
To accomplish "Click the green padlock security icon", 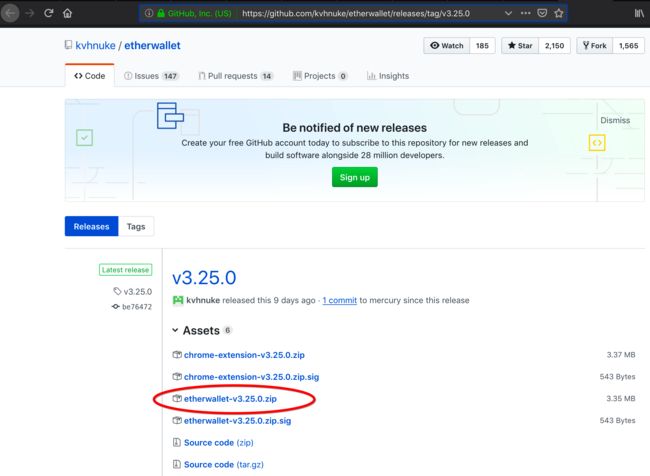I will [x=161, y=13].
